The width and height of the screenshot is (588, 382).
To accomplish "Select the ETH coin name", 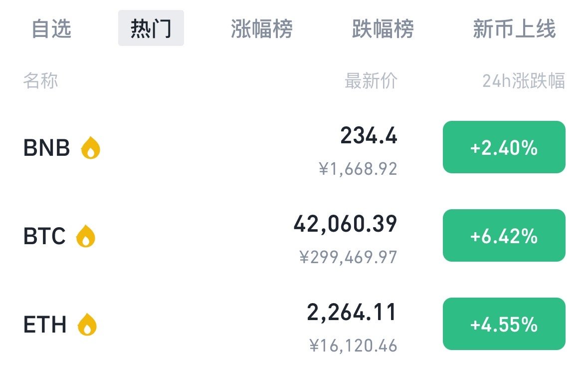I will 45,324.
